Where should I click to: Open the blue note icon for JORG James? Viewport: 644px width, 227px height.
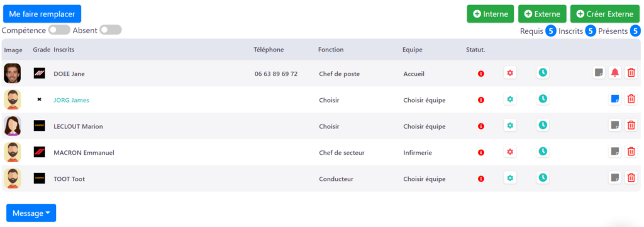[614, 99]
